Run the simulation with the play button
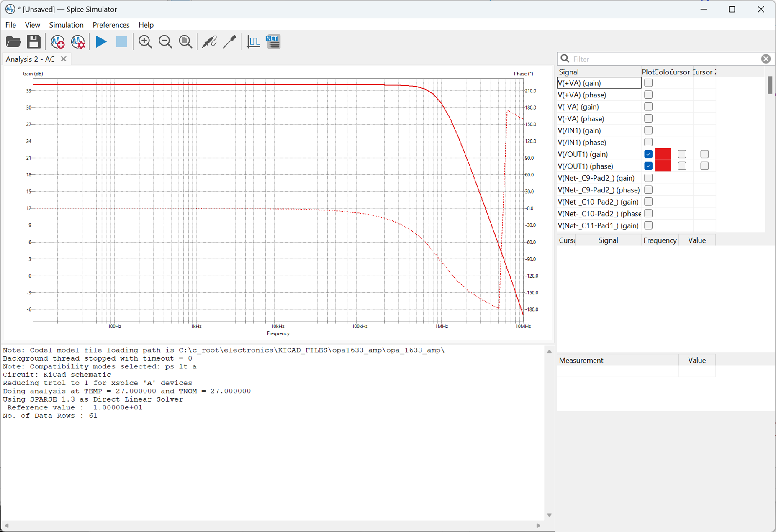This screenshot has height=532, width=776. (101, 42)
